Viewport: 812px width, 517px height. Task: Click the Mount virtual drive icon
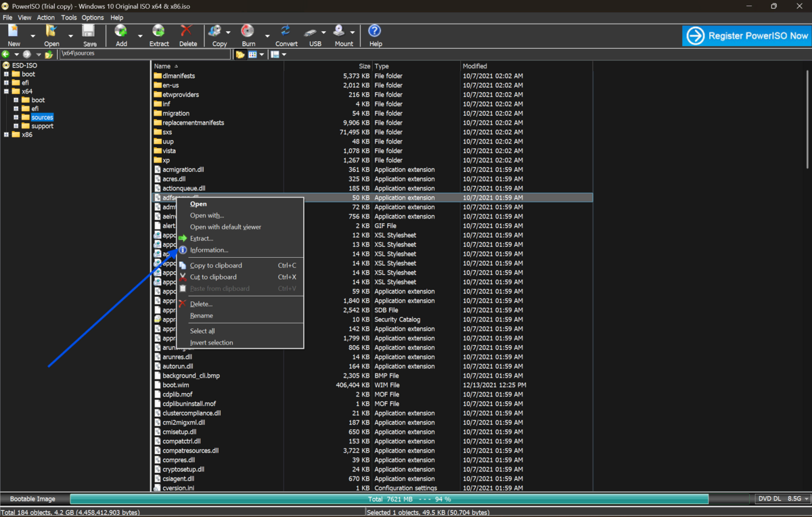coord(340,31)
